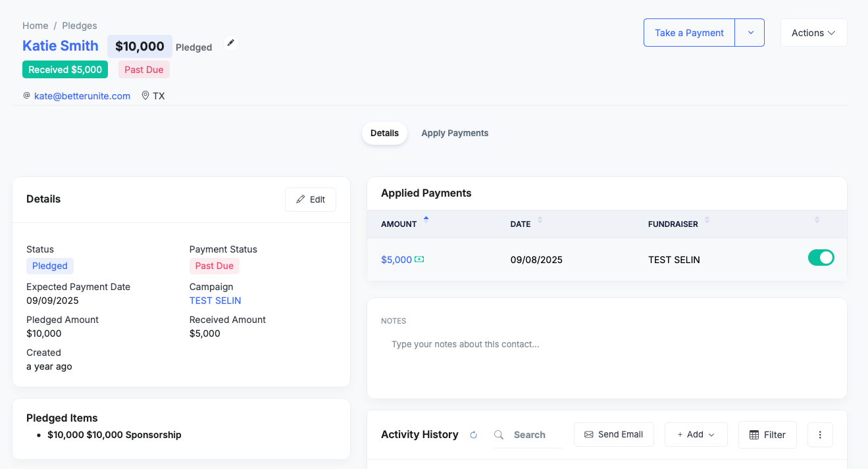The width and height of the screenshot is (868, 469).
Task: Switch to the Apply Payments tab
Action: [455, 133]
